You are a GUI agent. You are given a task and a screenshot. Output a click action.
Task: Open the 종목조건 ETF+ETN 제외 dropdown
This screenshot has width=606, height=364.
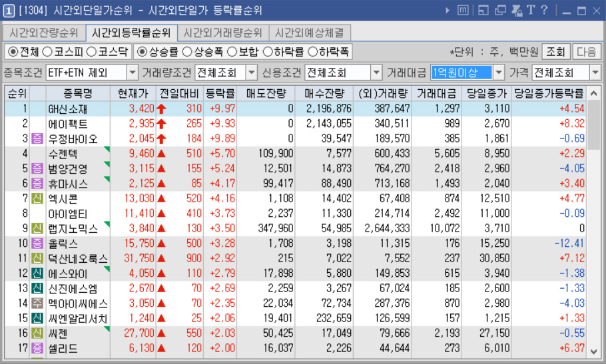133,72
